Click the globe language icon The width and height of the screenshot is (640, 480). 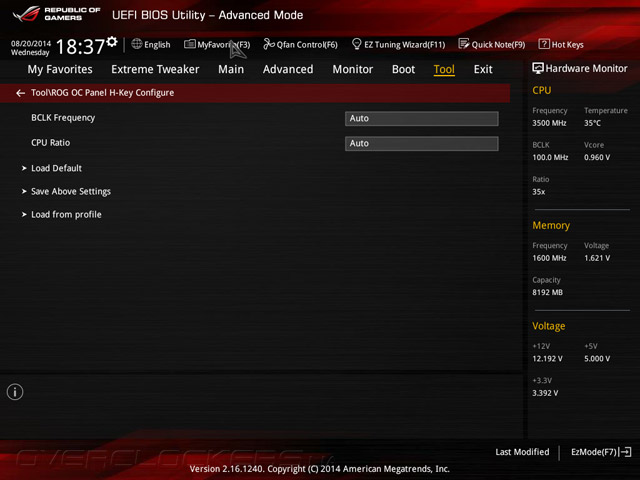[x=137, y=44]
